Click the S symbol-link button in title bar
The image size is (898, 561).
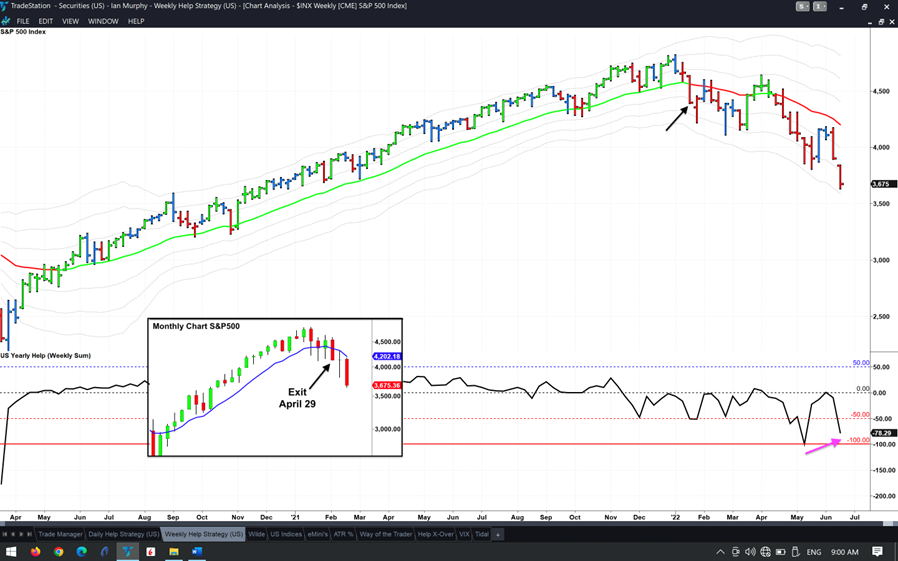(x=802, y=6)
